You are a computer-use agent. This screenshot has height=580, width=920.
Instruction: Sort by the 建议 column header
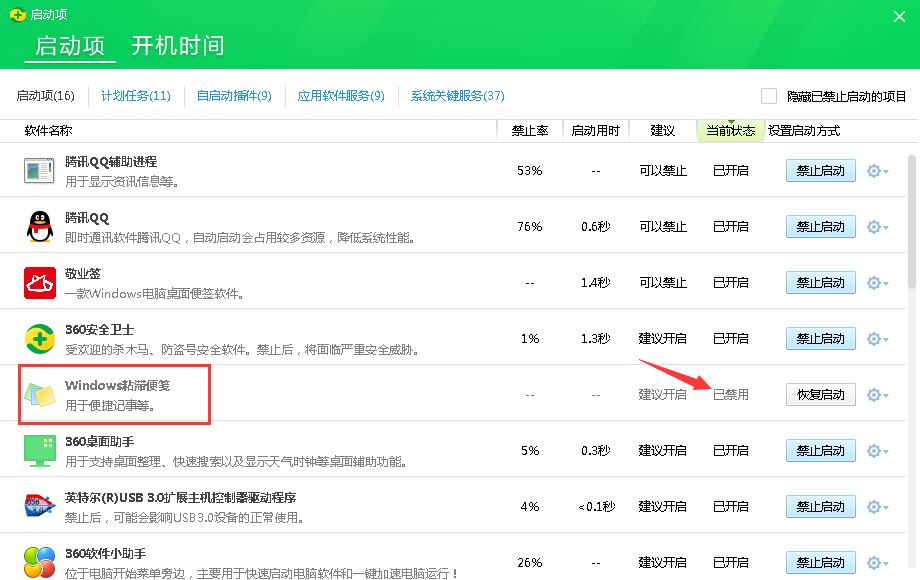coord(662,131)
